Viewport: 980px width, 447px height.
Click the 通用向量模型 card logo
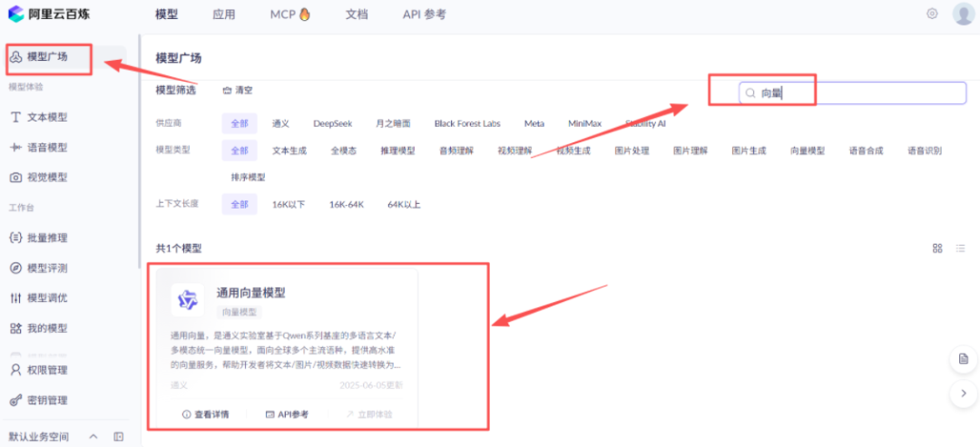point(188,300)
